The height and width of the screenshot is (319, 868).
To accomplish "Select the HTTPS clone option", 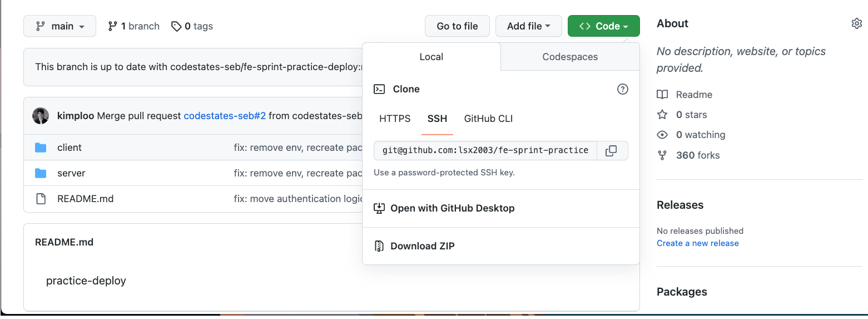I will pos(395,119).
